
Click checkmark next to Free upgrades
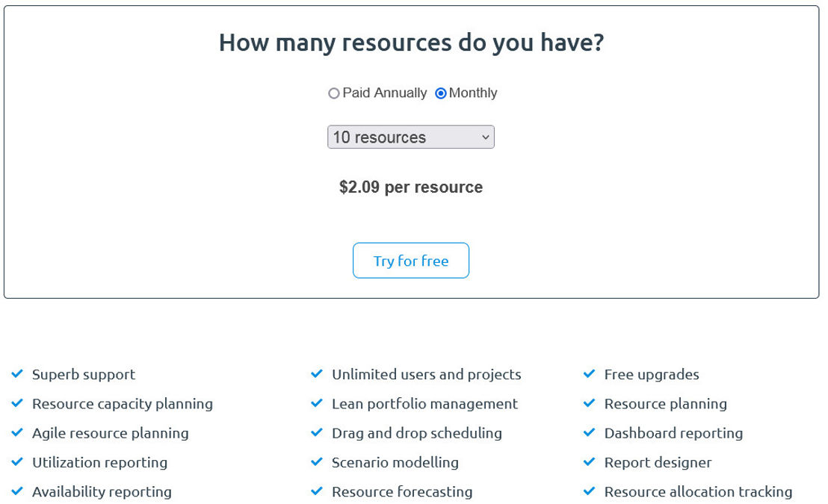(x=590, y=374)
